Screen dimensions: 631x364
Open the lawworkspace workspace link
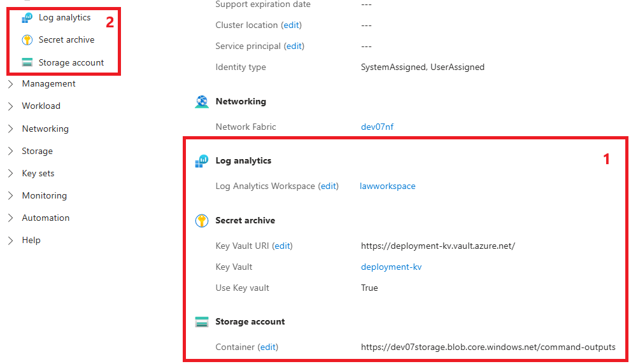point(387,186)
